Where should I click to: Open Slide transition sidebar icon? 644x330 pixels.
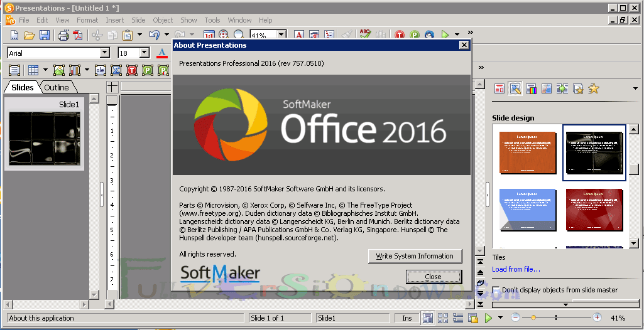562,88
